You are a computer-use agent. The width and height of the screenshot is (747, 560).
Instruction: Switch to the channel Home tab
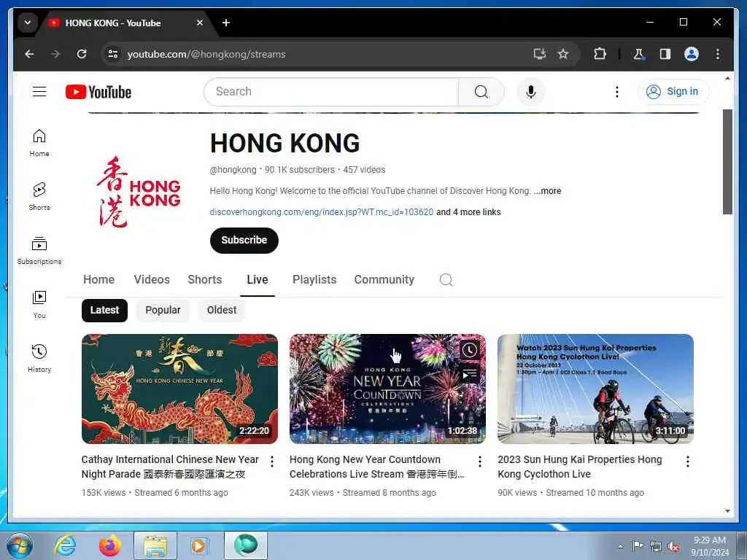[98, 279]
